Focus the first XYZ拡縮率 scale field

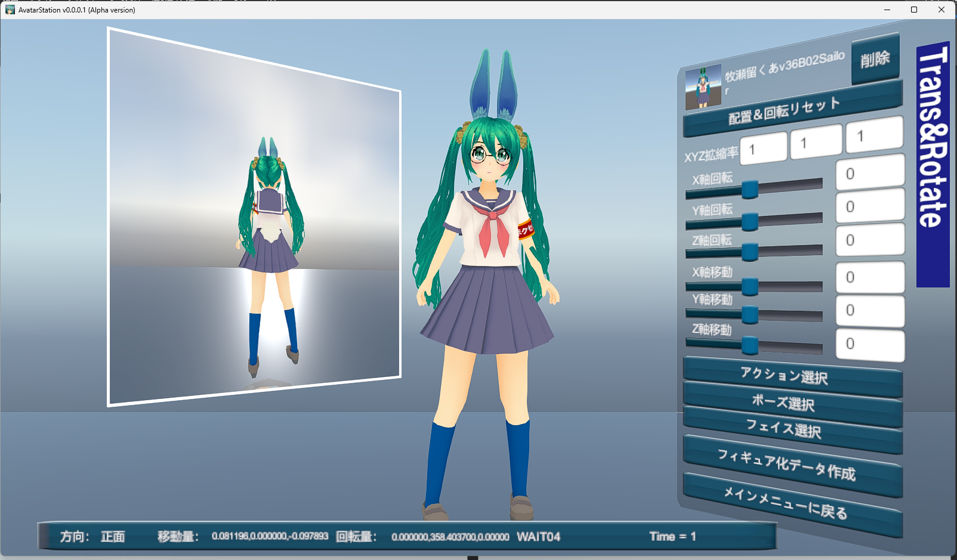tap(763, 148)
